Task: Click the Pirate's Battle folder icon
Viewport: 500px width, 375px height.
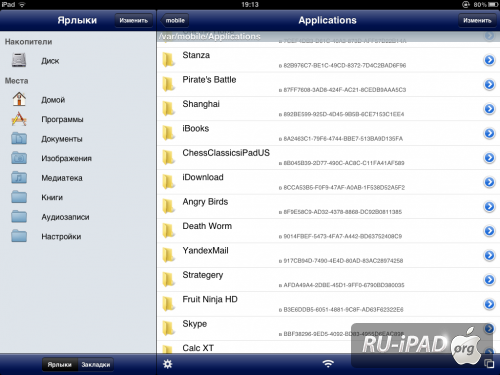Action: (x=168, y=84)
